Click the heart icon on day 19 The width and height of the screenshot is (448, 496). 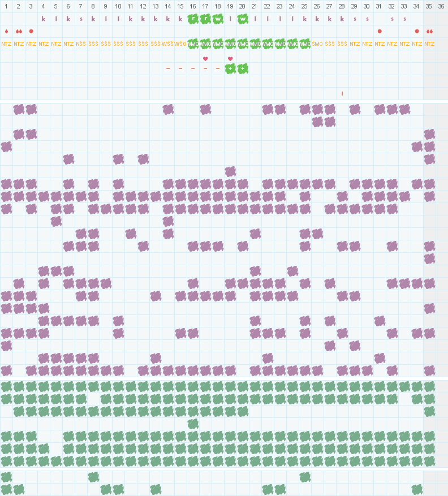tap(230, 59)
